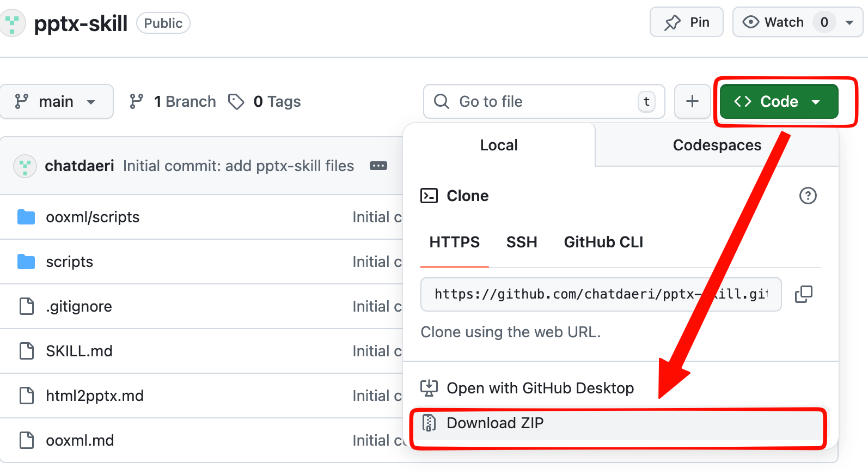This screenshot has height=474, width=868.
Task: Click the commit message in scripts row
Action: point(377,262)
